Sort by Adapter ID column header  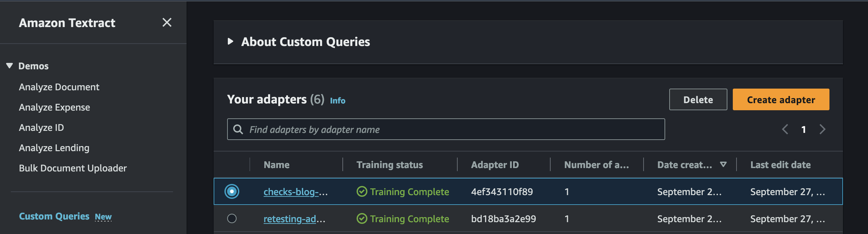click(x=495, y=165)
